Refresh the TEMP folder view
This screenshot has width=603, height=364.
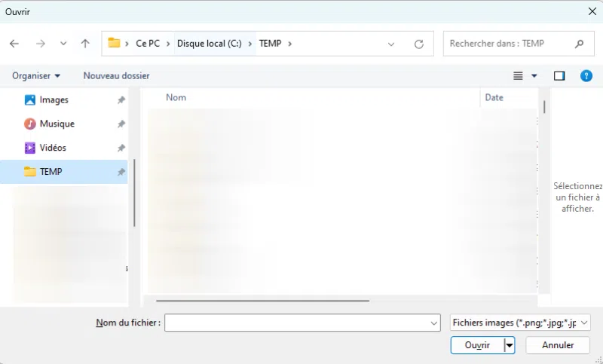coord(419,44)
